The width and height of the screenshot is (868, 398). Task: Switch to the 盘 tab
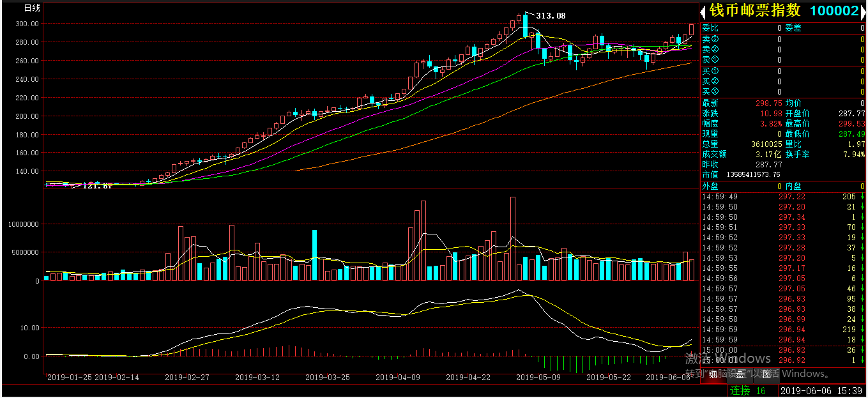click(739, 375)
